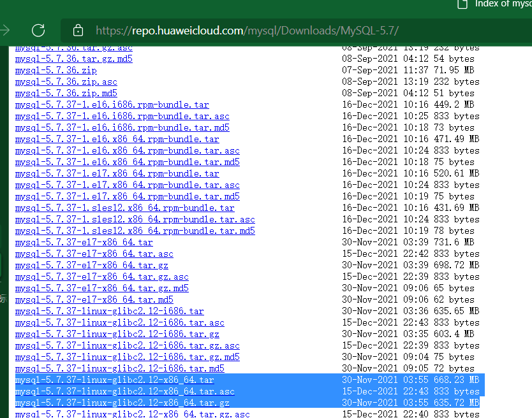Open mysql-5.7.37-1.sles12.x86_64.rpm-bundle.tar.md5 link
The image size is (532, 418).
pyautogui.click(x=135, y=231)
